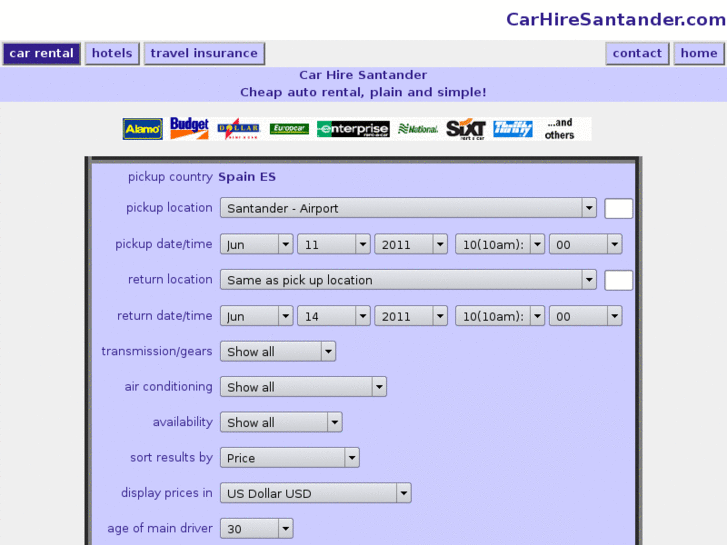
Task: Change the return month from Jun
Action: pyautogui.click(x=256, y=316)
